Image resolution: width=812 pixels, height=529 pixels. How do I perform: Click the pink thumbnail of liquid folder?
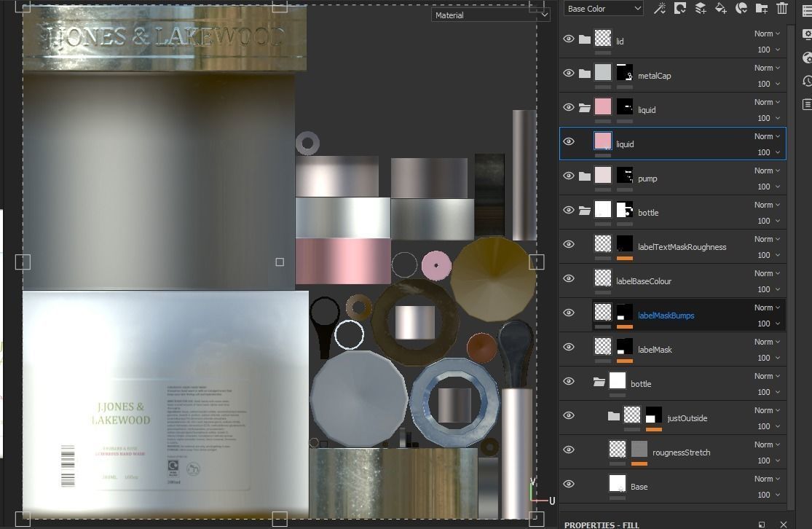[x=603, y=106]
